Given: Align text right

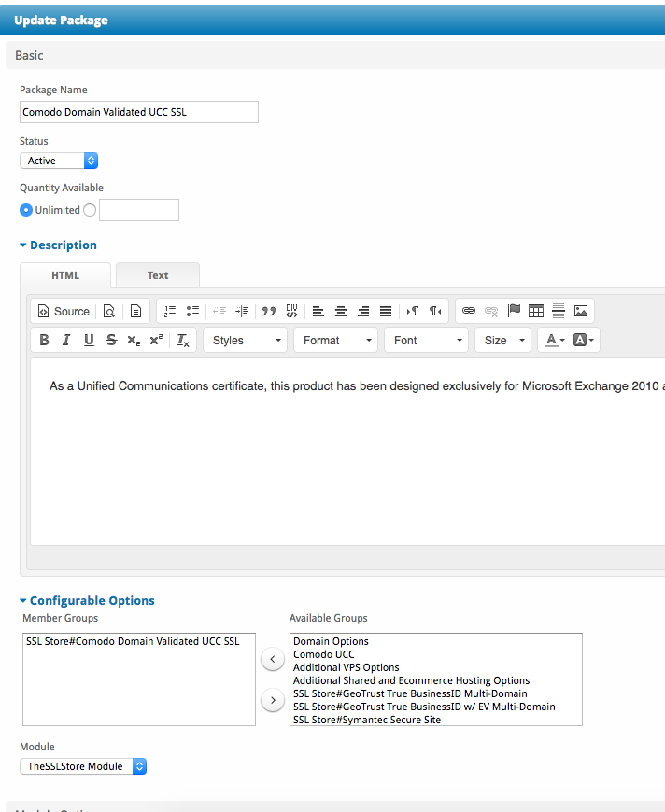Looking at the screenshot, I should pos(363,311).
